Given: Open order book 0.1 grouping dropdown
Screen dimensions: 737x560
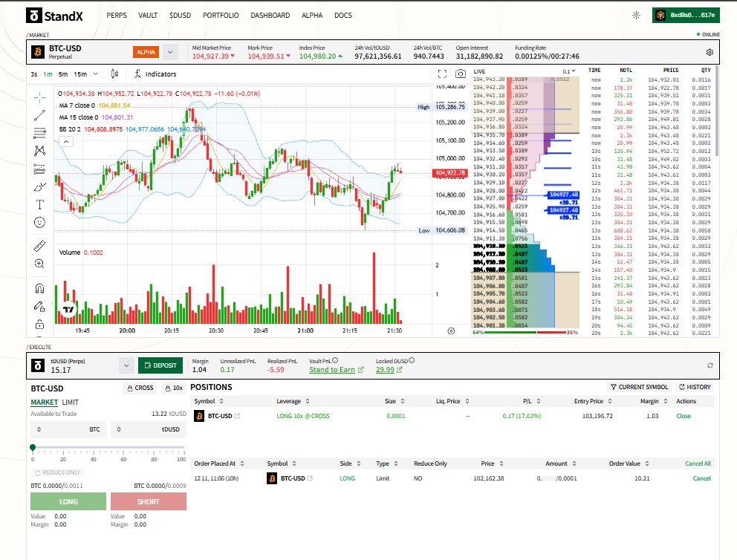Looking at the screenshot, I should click(x=569, y=71).
